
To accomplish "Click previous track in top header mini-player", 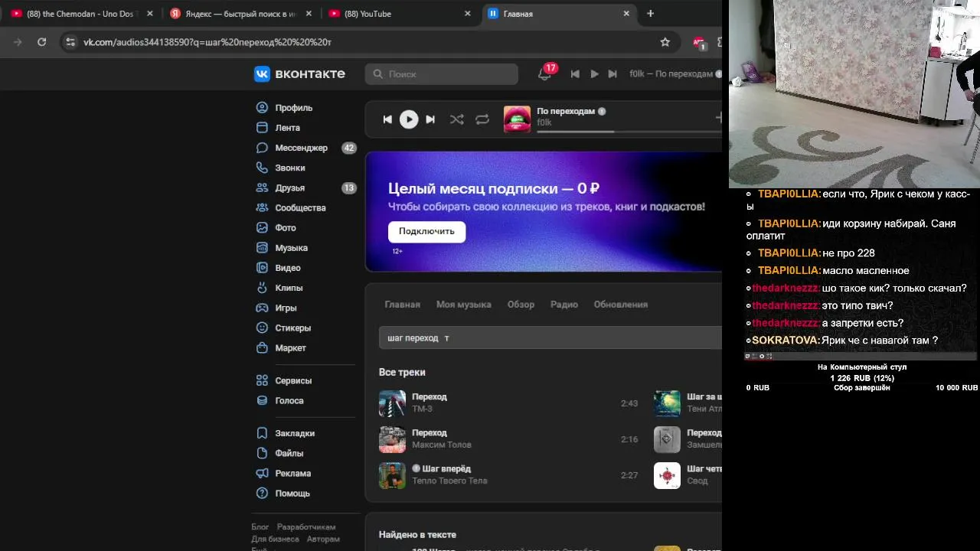I will pos(575,73).
